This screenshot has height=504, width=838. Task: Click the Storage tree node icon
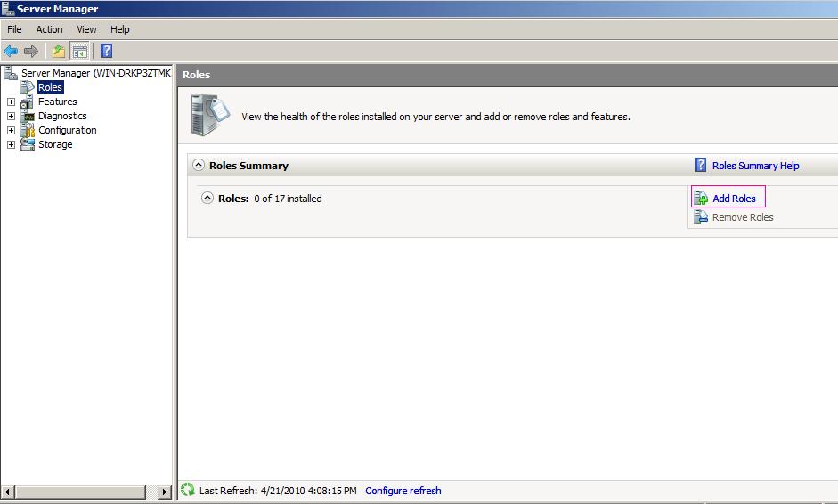[x=28, y=144]
